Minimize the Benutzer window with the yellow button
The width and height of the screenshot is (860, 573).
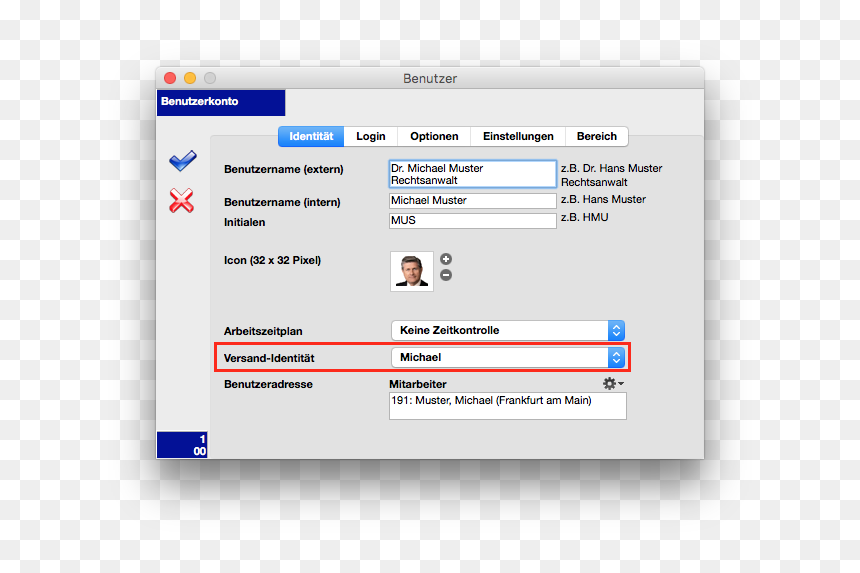point(190,78)
